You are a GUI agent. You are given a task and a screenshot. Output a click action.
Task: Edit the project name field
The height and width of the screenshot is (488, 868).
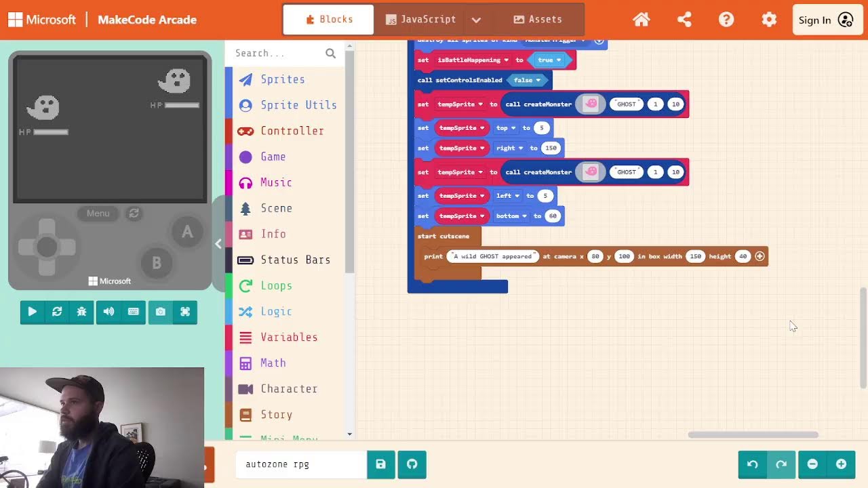[301, 464]
